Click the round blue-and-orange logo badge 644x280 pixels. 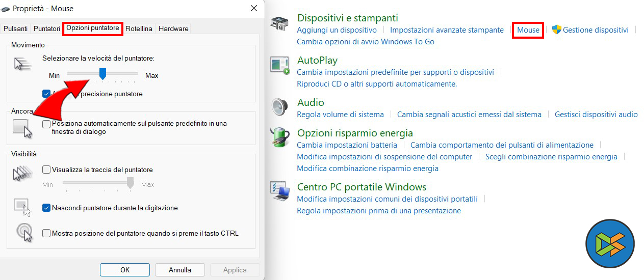[x=610, y=244]
